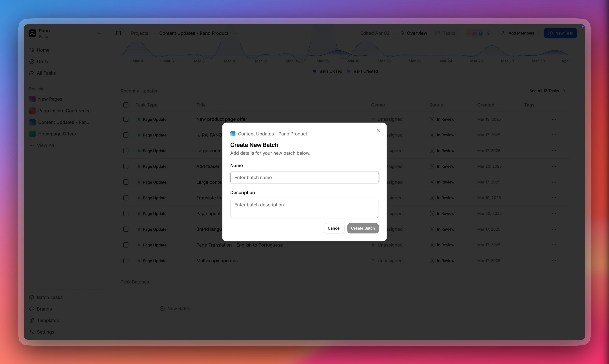Viewport: 609px width, 364px height.
Task: Open Batch Tasks in the sidebar
Action: click(x=50, y=297)
